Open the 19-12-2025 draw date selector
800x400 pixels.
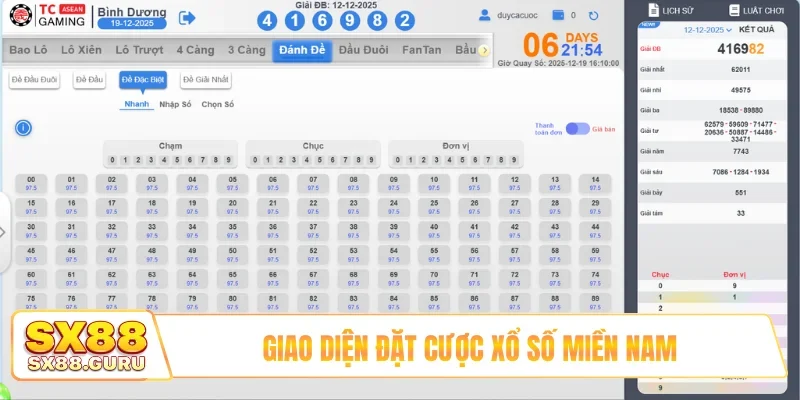132,23
